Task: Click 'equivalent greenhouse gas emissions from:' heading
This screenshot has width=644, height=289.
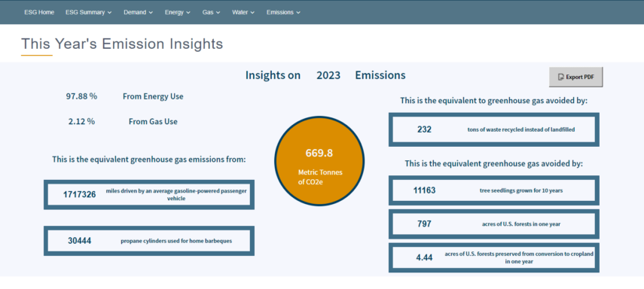Action: (148, 160)
